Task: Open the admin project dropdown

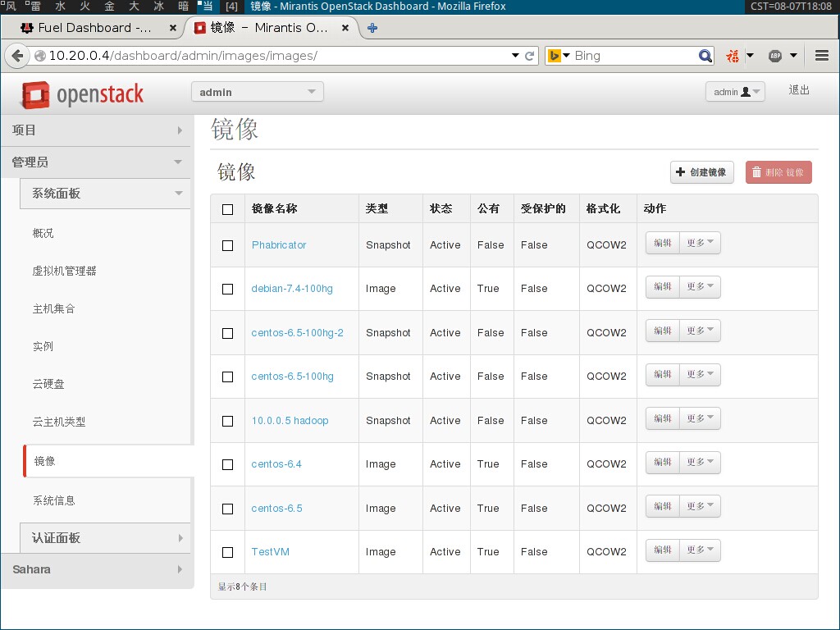Action: click(x=257, y=92)
